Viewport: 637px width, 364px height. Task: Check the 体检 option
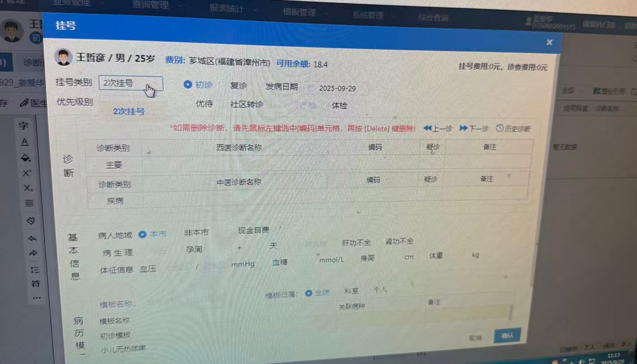340,106
